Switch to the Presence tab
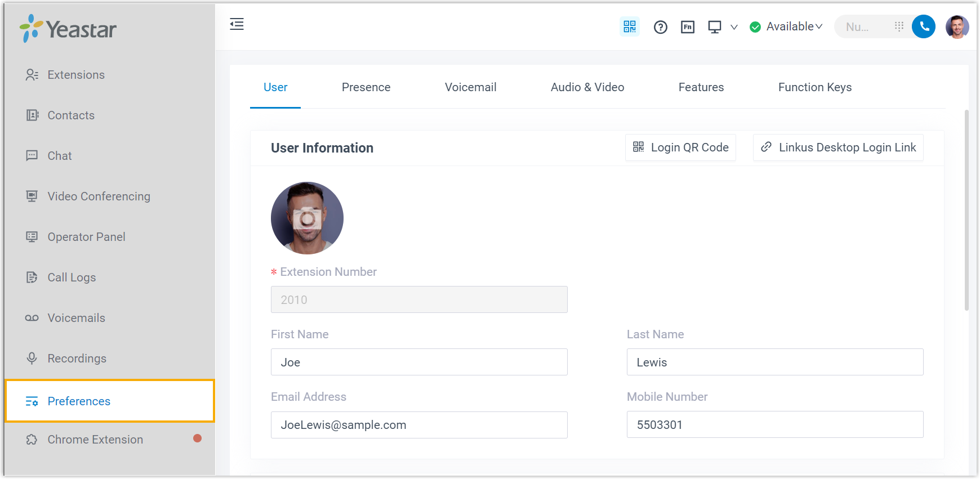This screenshot has width=980, height=479. [366, 87]
